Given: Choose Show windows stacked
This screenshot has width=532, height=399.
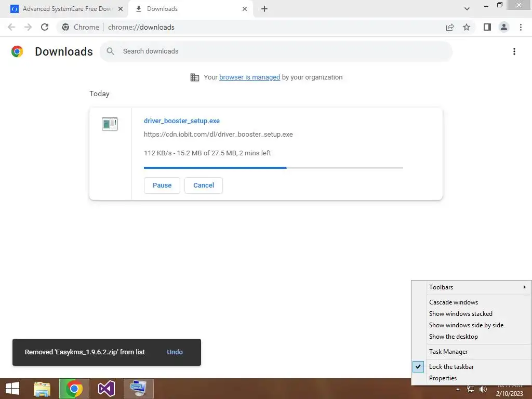Looking at the screenshot, I should coord(460,314).
